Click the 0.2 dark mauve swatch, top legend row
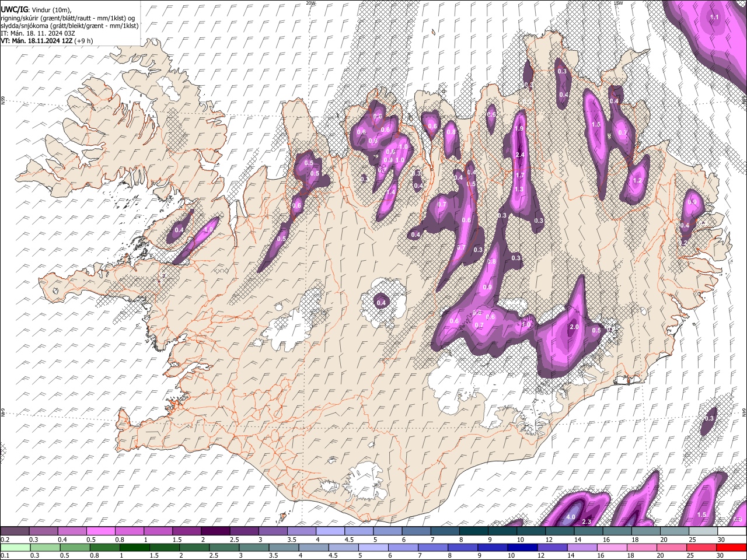747x560 pixels. (15, 531)
